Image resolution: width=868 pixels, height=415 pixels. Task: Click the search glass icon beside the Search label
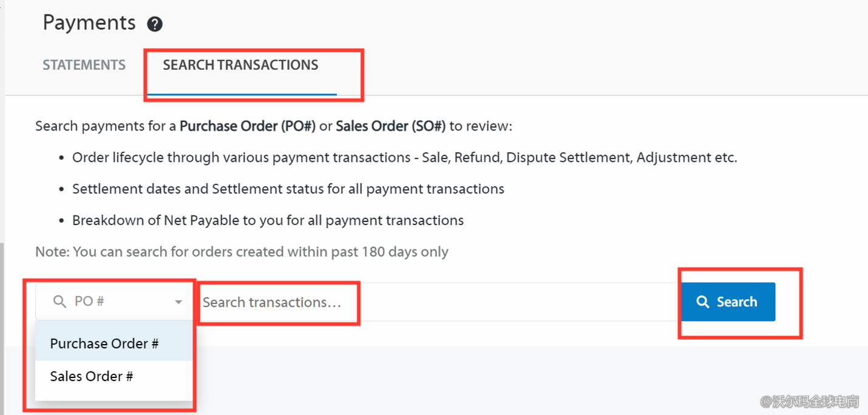[x=703, y=302]
